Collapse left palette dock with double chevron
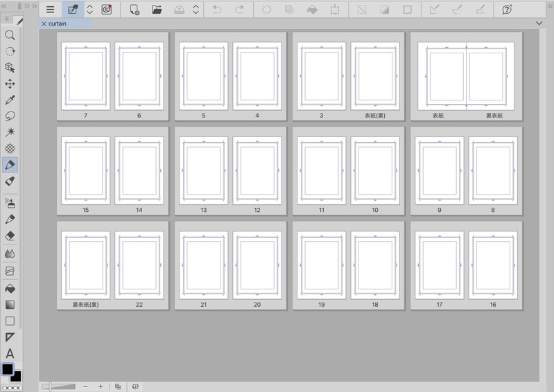The image size is (554, 392). 4,6
